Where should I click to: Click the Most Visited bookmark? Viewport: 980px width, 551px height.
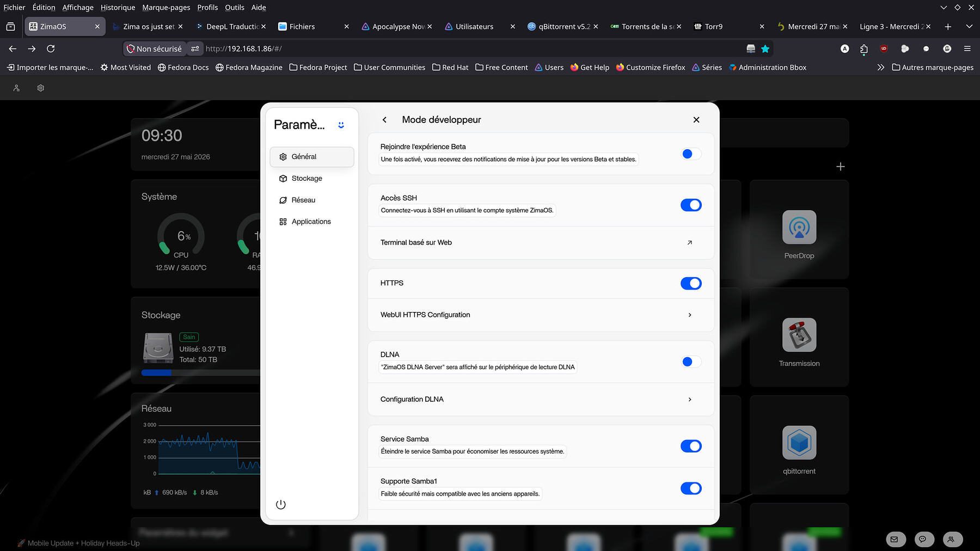coord(125,68)
